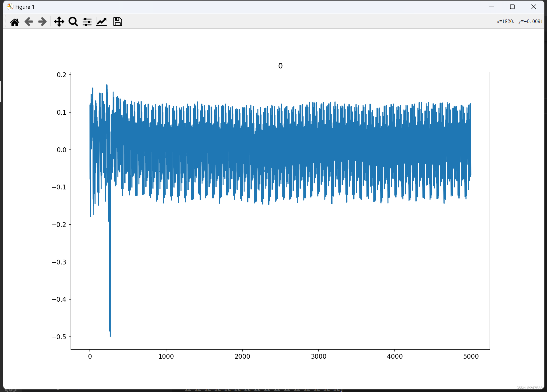The image size is (547, 392).
Task: Click the y-axis tick label 0.2
Action: (x=62, y=75)
